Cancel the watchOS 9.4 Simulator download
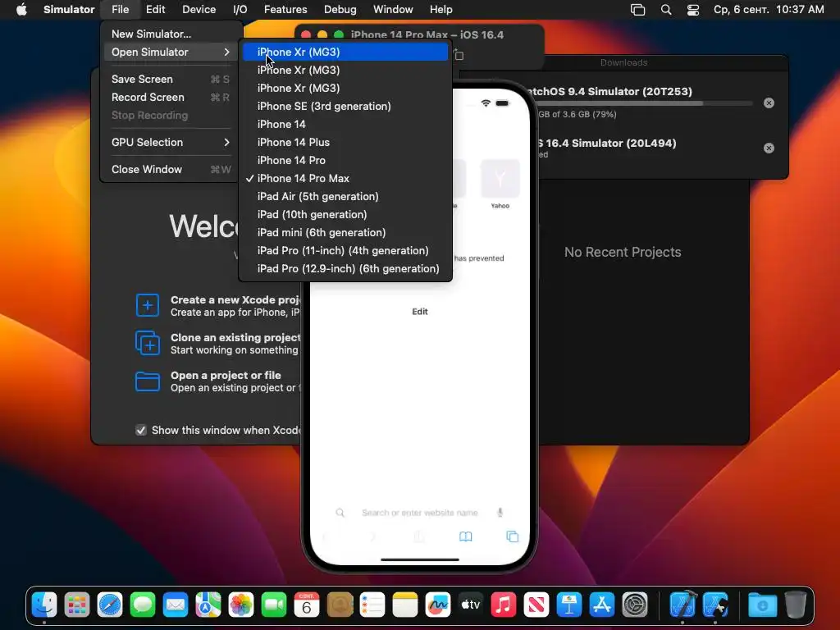This screenshot has height=630, width=840. pos(769,103)
